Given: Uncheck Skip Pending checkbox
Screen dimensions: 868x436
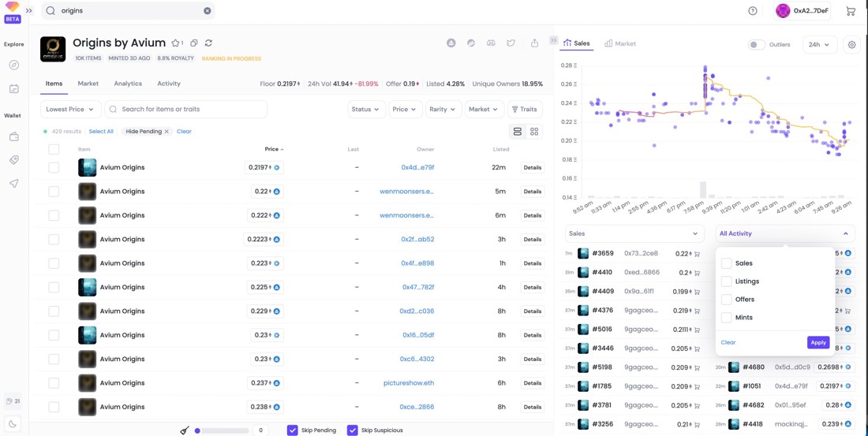Looking at the screenshot, I should (293, 430).
